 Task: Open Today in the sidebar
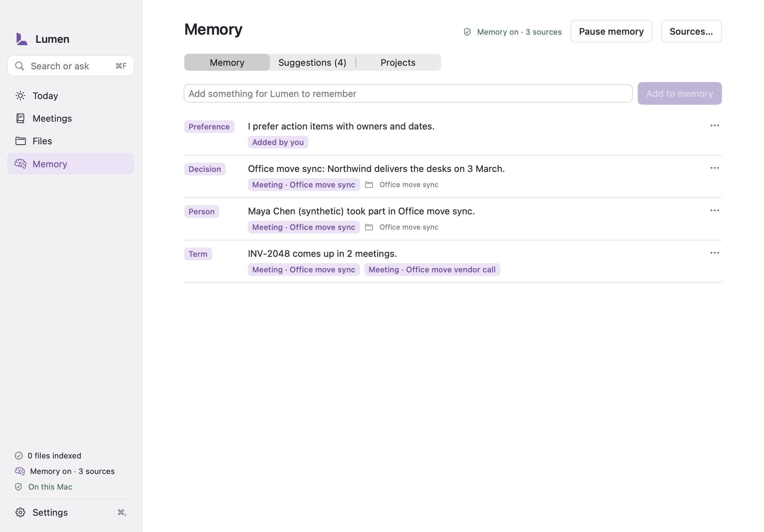click(x=71, y=96)
